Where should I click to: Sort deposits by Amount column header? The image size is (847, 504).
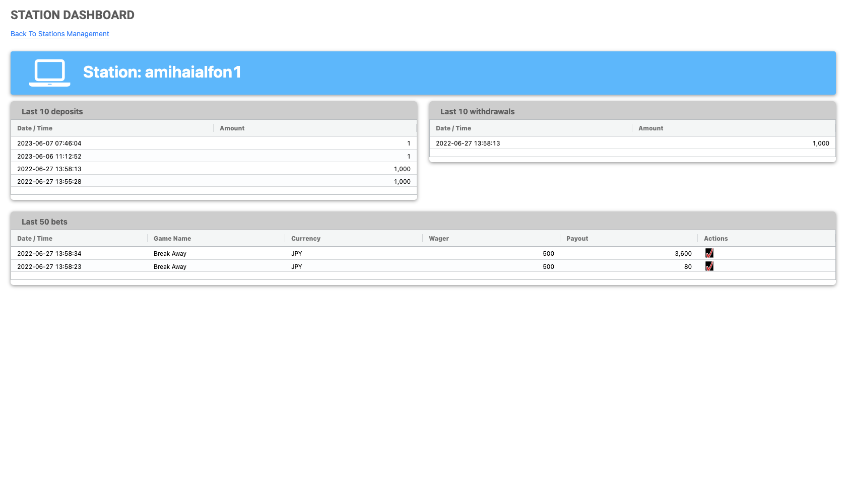pos(232,128)
